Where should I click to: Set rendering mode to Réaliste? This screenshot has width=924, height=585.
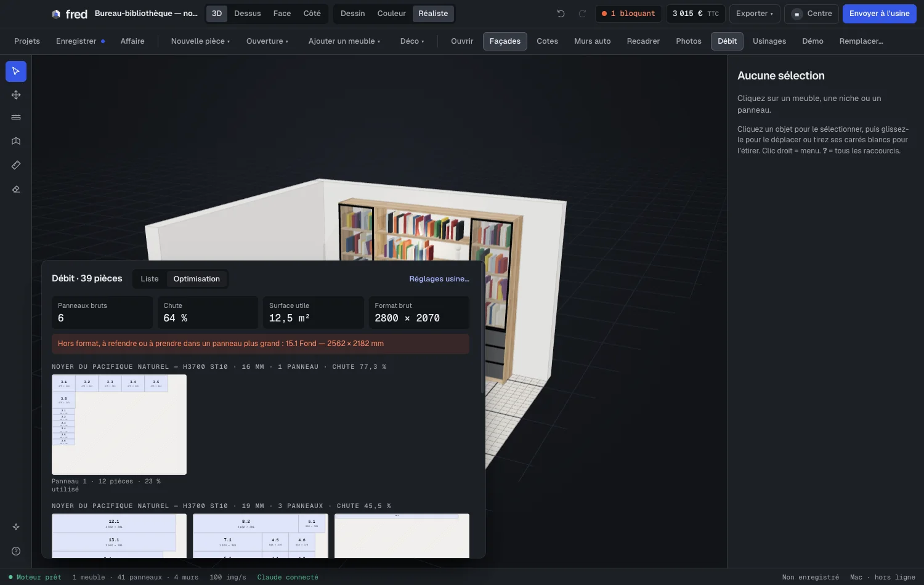(433, 14)
